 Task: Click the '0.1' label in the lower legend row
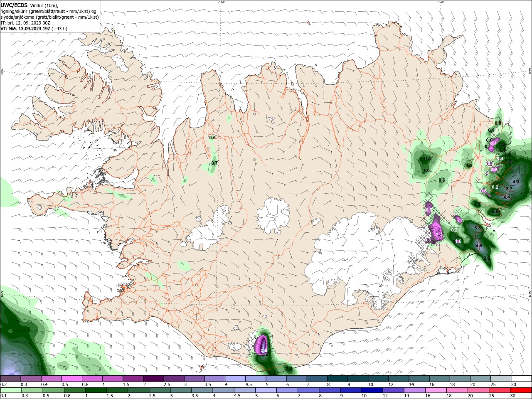pos(3,396)
